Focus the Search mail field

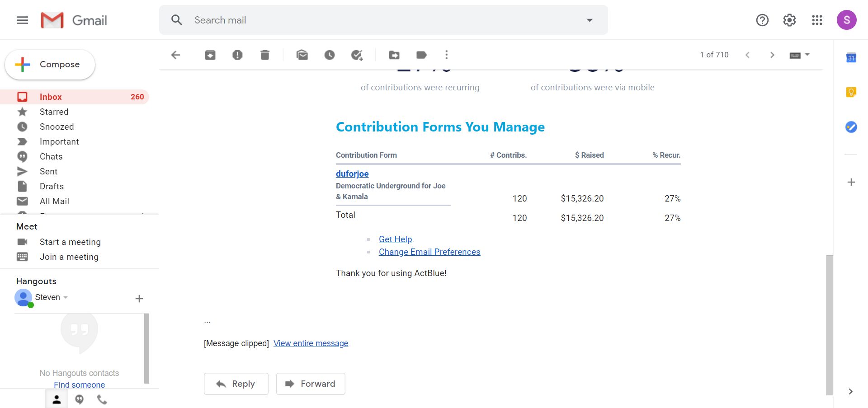coord(384,20)
